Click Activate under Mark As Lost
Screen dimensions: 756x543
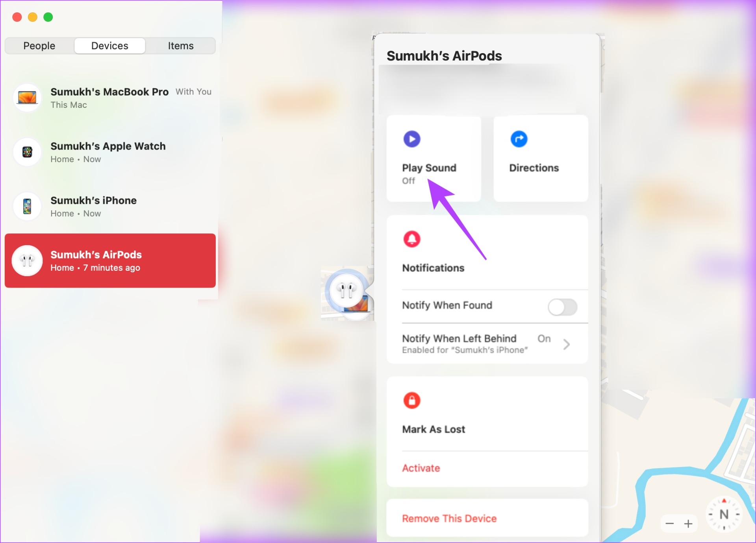coord(421,468)
